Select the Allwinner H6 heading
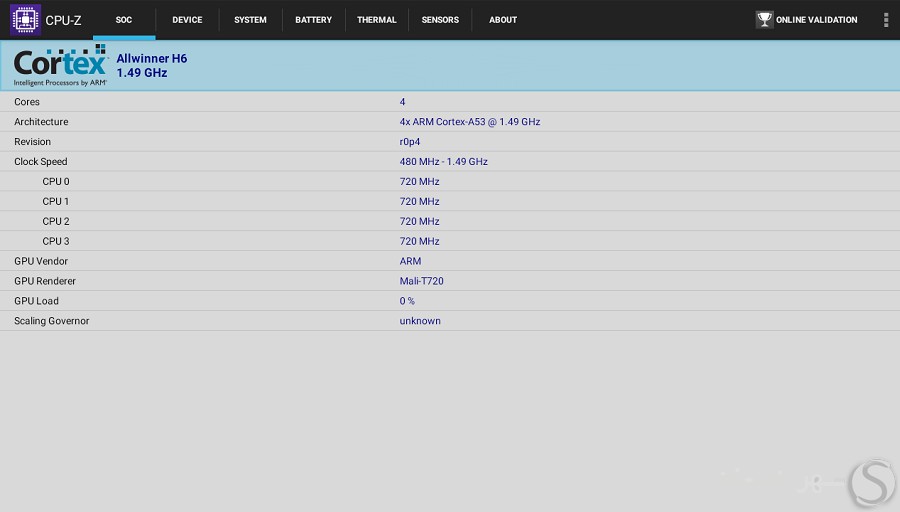The height and width of the screenshot is (512, 900). pyautogui.click(x=152, y=58)
